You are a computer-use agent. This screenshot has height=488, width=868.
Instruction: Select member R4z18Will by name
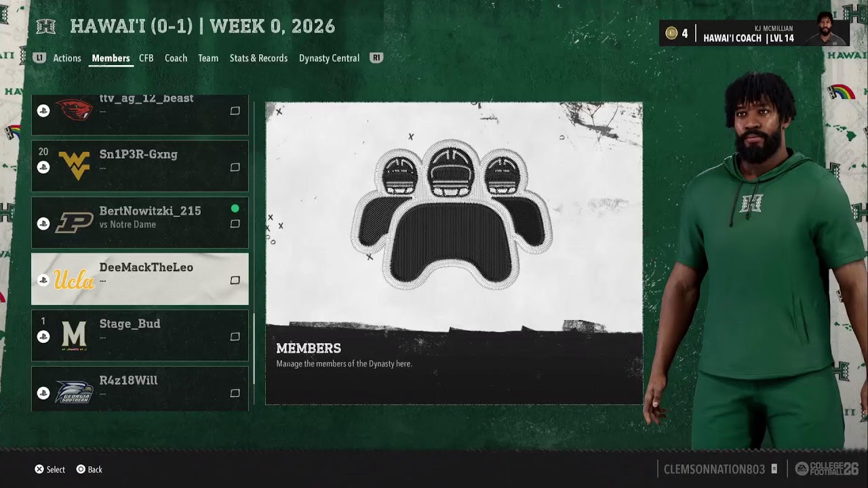tap(128, 380)
